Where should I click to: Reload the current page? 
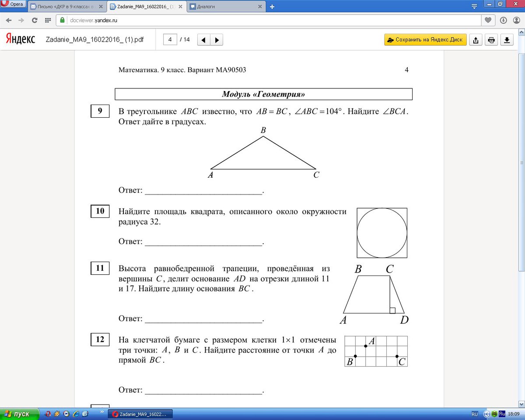click(35, 20)
